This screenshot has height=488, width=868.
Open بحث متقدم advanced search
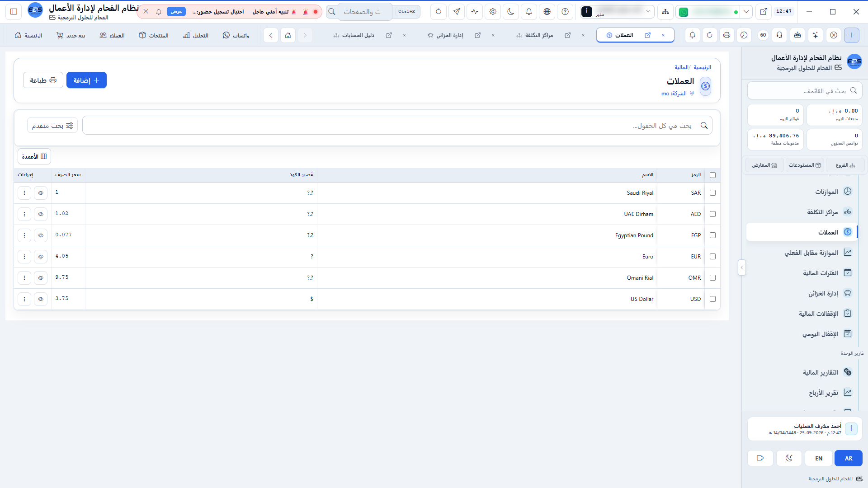(52, 125)
